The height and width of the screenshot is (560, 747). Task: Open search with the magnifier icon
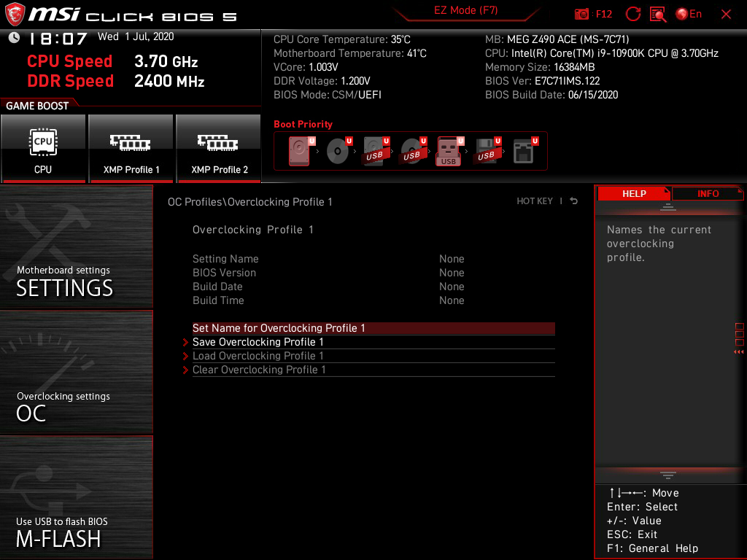coord(658,14)
